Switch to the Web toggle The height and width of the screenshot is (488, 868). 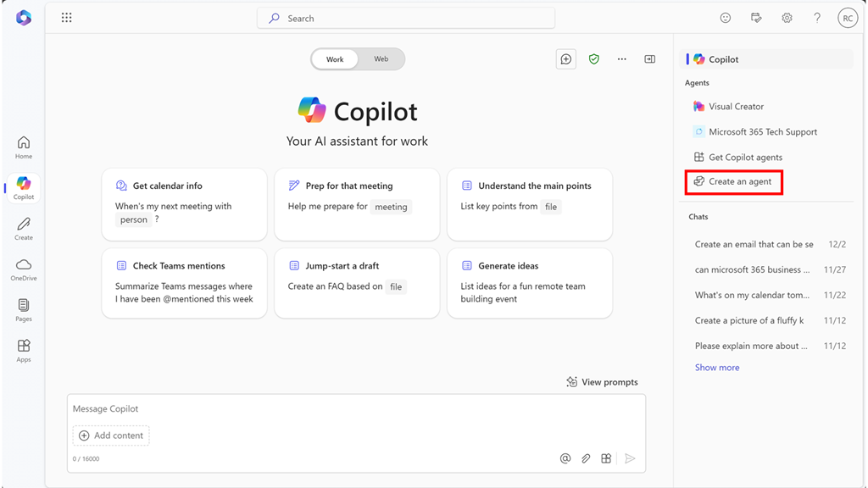381,59
